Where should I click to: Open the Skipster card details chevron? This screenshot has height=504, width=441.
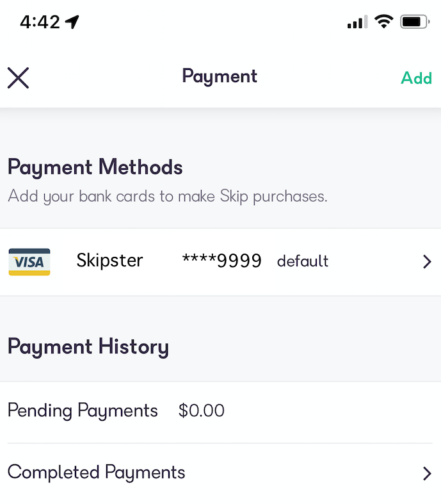(x=427, y=261)
